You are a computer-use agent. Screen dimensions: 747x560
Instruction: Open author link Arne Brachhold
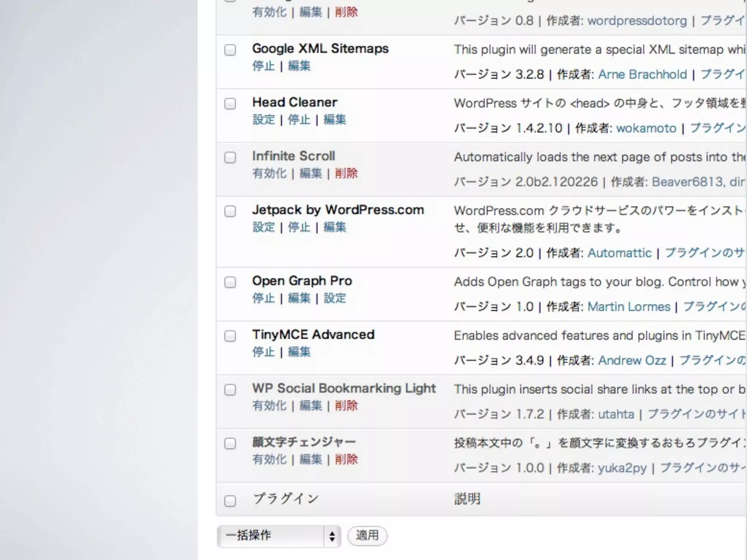click(x=642, y=74)
